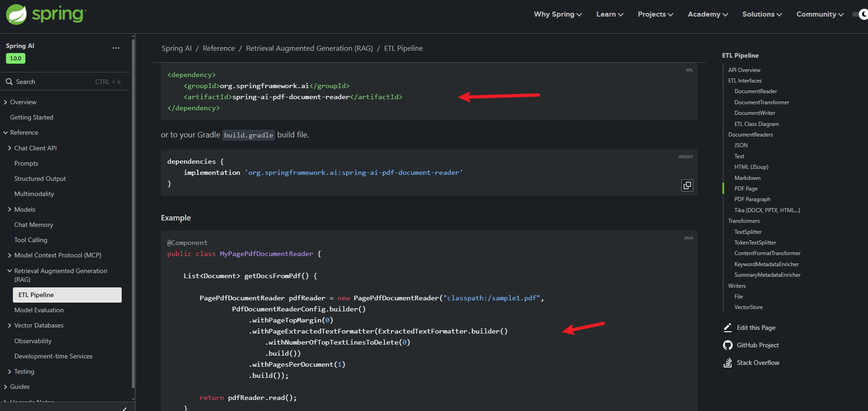The image size is (868, 411).
Task: Open the Chat Memory page
Action: 34,225
